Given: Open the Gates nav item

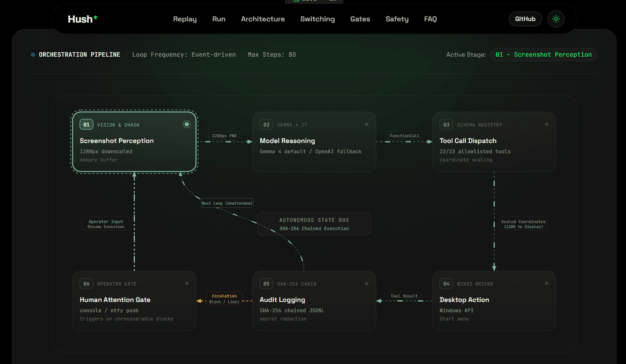Looking at the screenshot, I should [x=360, y=19].
